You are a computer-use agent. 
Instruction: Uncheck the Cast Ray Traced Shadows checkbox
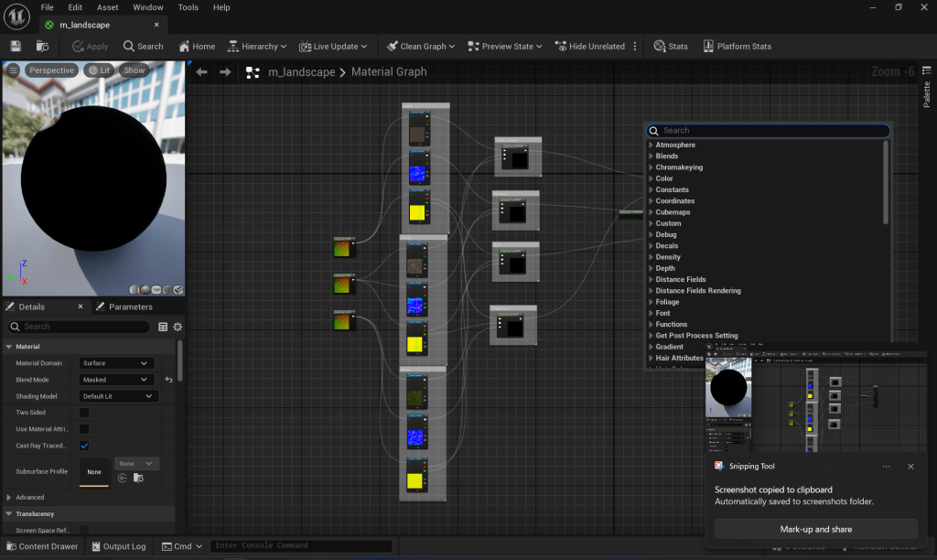84,446
